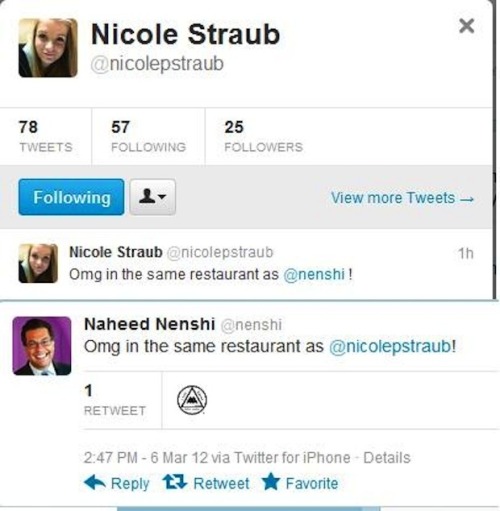Click the Reply arrow icon
The image size is (500, 511).
tap(95, 483)
